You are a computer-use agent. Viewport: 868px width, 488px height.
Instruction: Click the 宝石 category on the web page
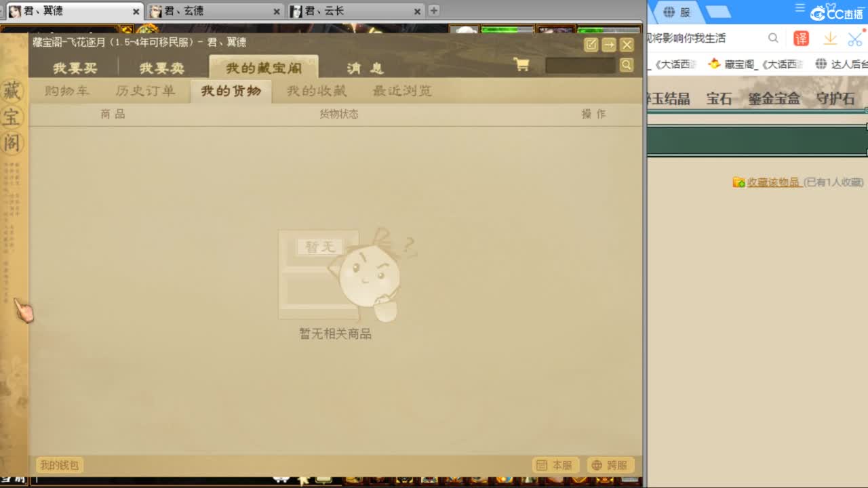(719, 98)
